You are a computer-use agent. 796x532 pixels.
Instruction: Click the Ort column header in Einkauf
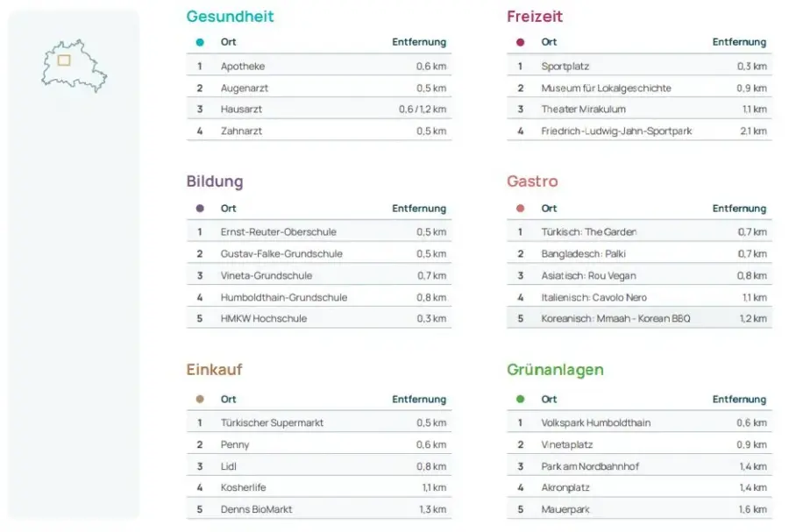pos(229,400)
